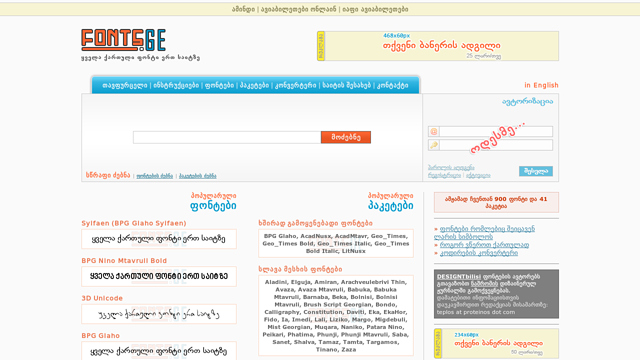Image resolution: width=640 pixels, height=360 pixels.
Task: Open the პაროლის აღდგენა password recovery link
Action: tap(451, 167)
